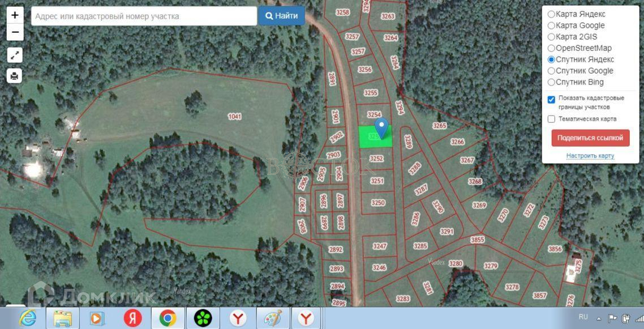
Task: Switch to Карта Google layer
Action: 551,25
